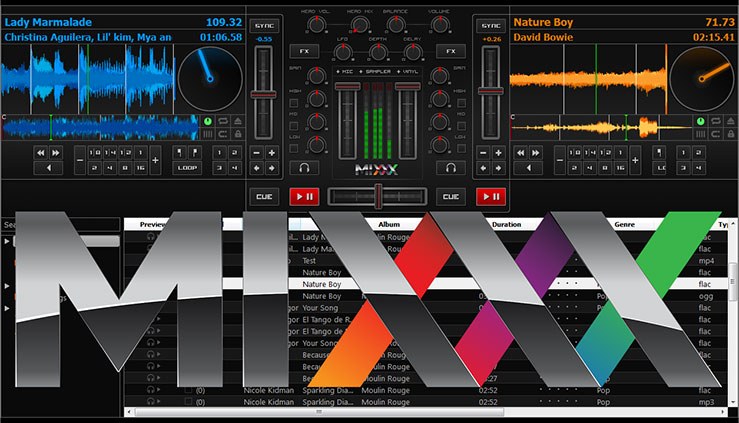Sort library by Duration column

click(507, 224)
